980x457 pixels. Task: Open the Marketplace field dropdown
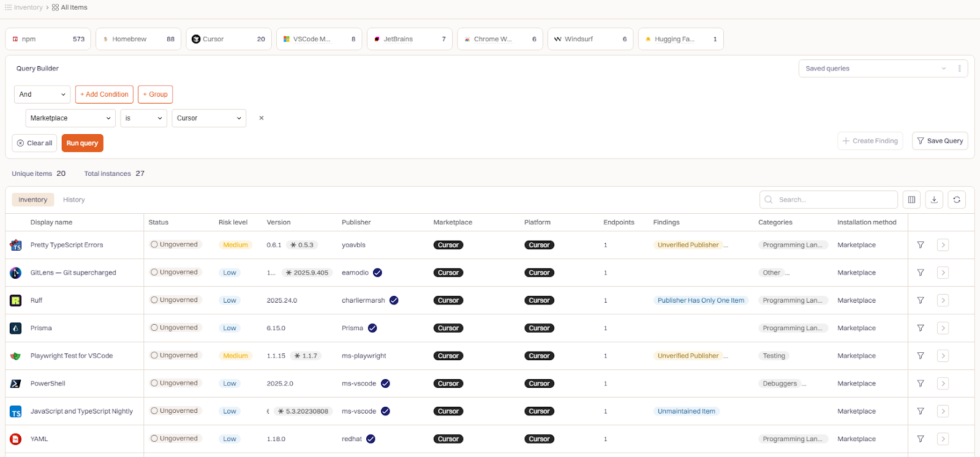70,118
